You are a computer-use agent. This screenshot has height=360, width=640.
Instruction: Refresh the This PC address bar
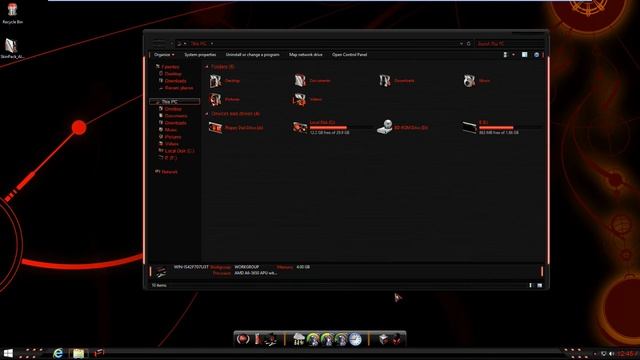469,44
